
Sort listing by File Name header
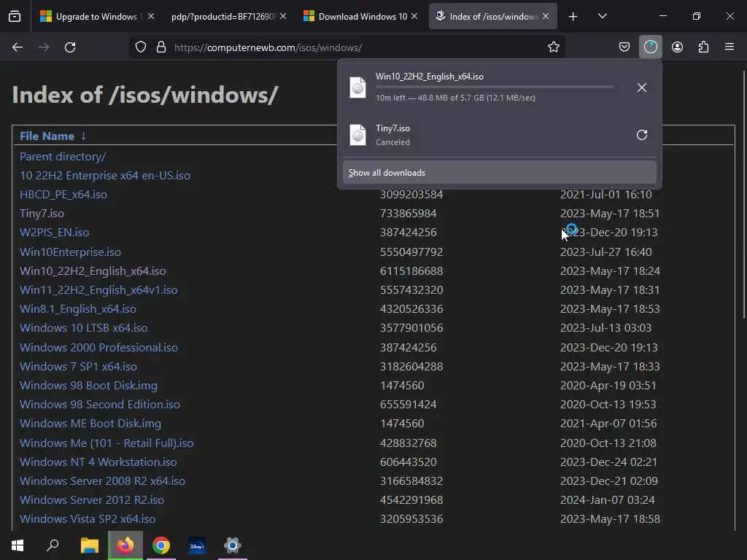tap(47, 136)
